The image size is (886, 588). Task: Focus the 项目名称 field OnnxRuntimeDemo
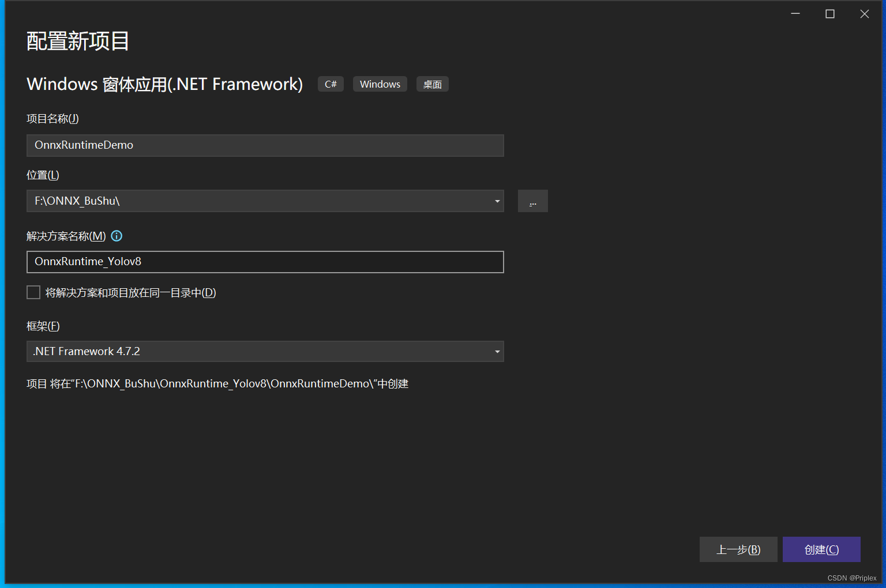point(265,145)
